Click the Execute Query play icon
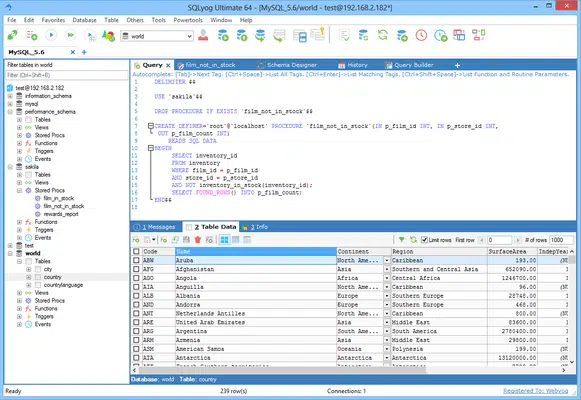 51,35
